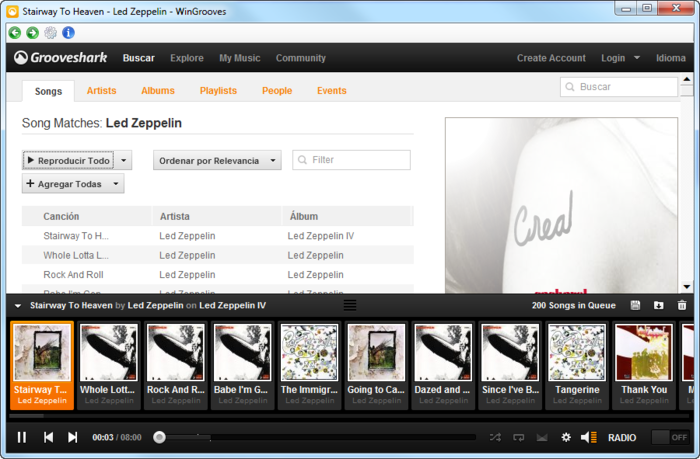The width and height of the screenshot is (700, 459).
Task: Open the Community menu
Action: [300, 58]
